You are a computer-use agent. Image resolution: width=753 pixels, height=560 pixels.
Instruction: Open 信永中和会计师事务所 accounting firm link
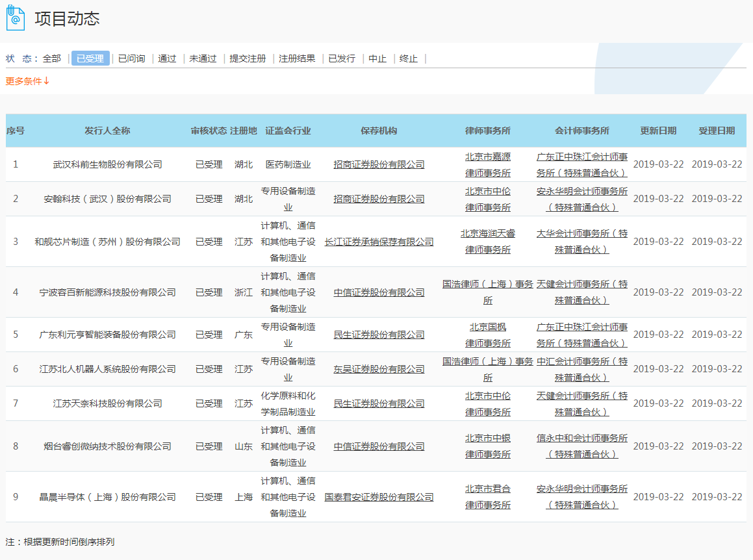coord(582,446)
